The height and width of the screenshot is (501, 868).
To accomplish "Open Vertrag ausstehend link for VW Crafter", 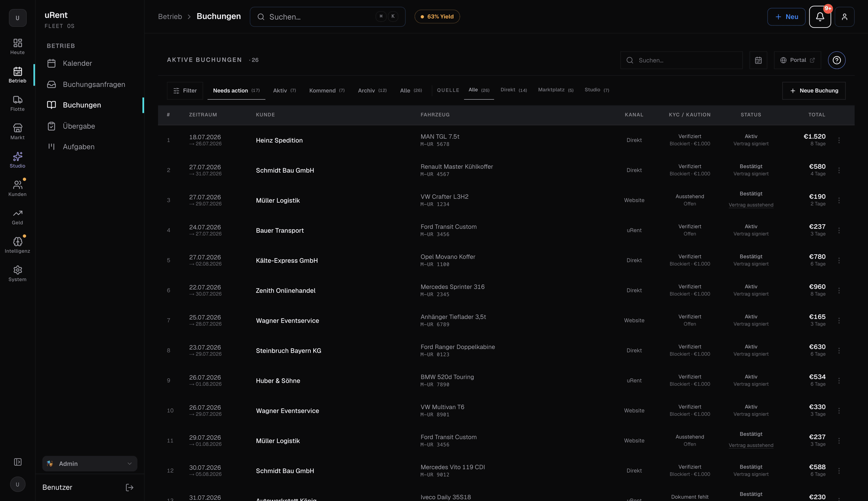I will point(751,205).
